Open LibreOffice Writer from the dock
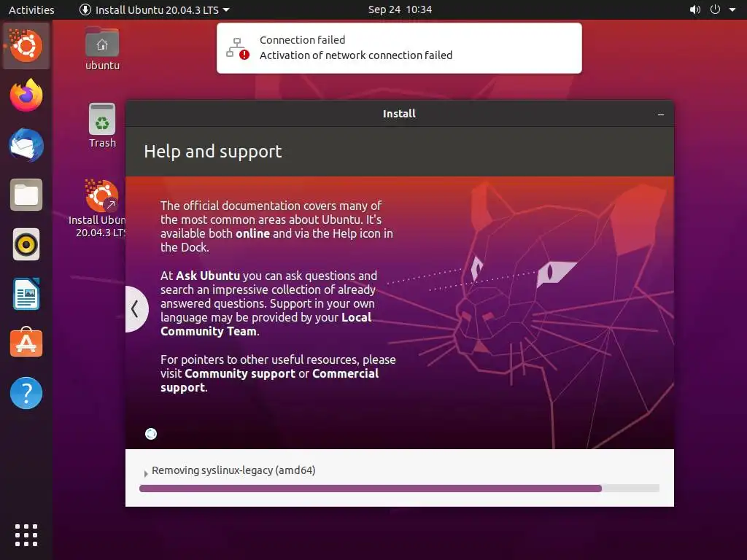The image size is (747, 560). 26,294
